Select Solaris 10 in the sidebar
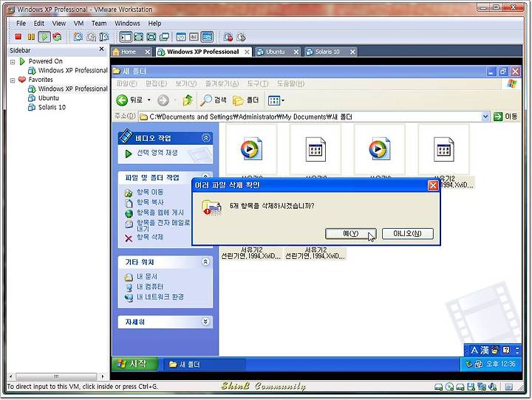This screenshot has width=532, height=400. point(52,107)
